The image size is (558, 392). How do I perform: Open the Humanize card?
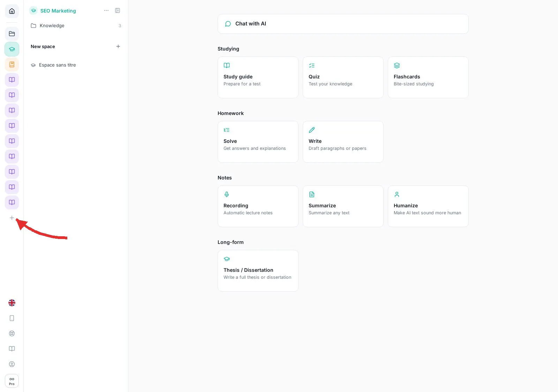428,206
